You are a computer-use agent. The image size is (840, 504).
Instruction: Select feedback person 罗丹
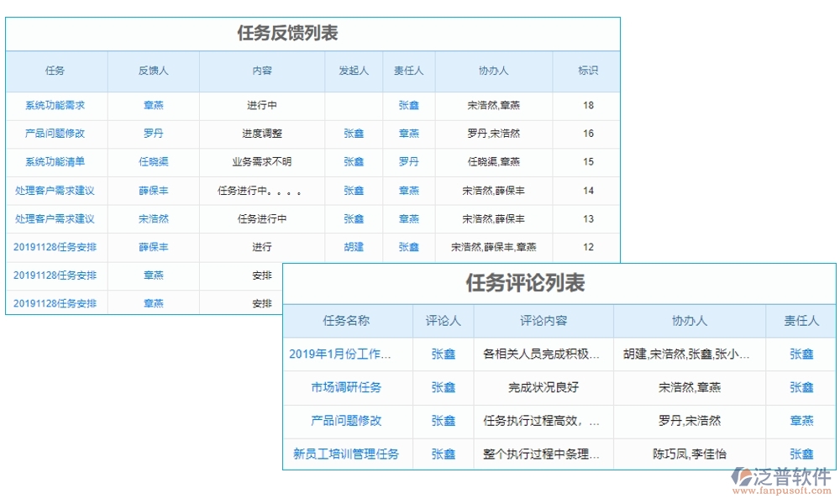pos(153,134)
